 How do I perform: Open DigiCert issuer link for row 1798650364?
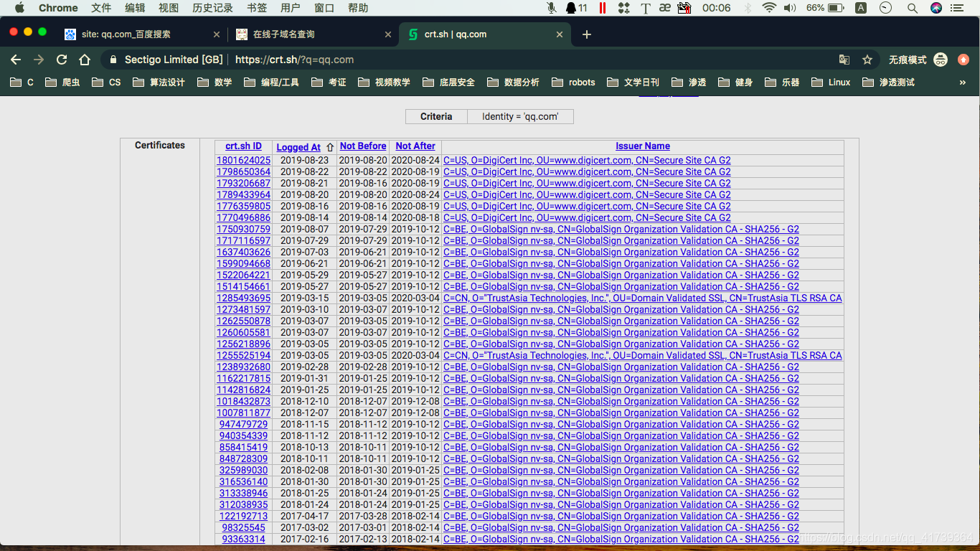click(x=587, y=171)
